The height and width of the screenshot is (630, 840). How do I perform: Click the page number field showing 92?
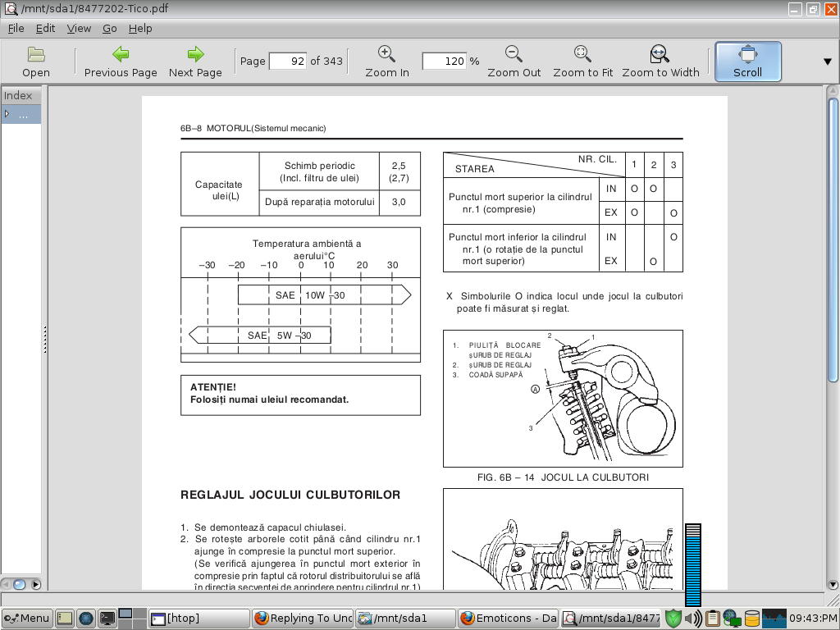tap(288, 61)
